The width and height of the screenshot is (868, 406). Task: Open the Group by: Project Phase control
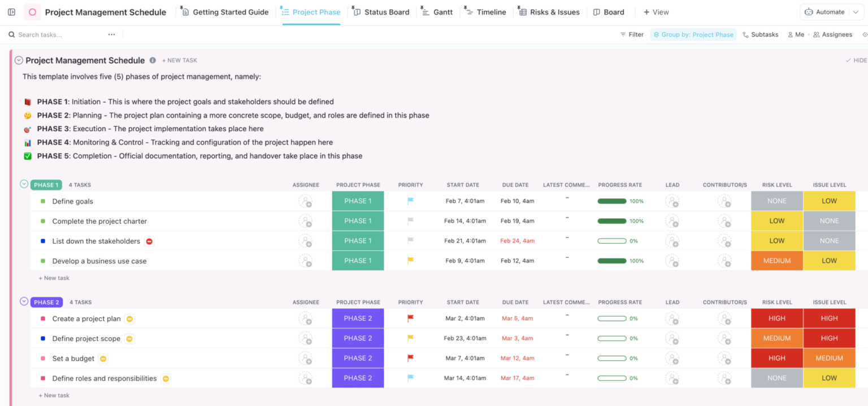pyautogui.click(x=693, y=34)
